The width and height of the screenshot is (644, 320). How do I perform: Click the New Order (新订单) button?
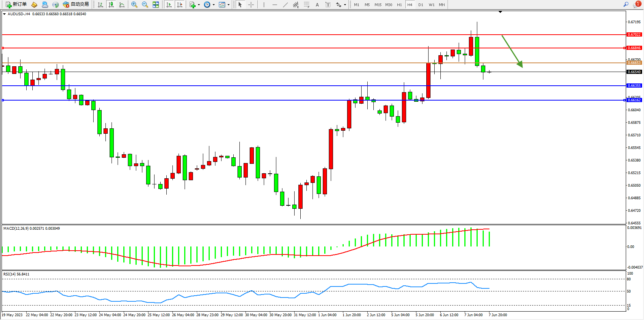[16, 5]
